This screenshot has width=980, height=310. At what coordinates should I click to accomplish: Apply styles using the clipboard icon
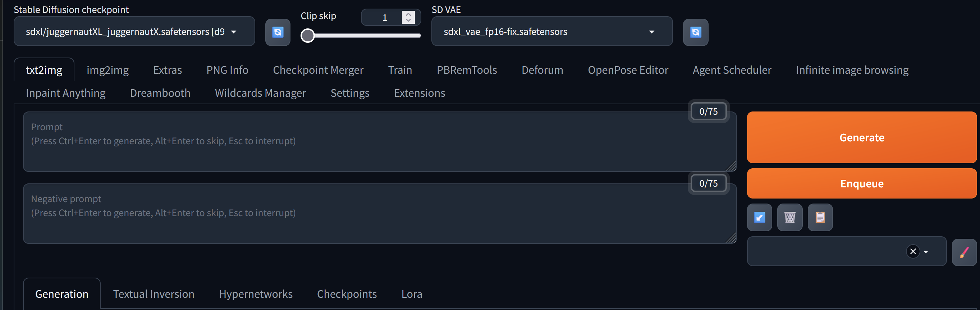point(820,217)
